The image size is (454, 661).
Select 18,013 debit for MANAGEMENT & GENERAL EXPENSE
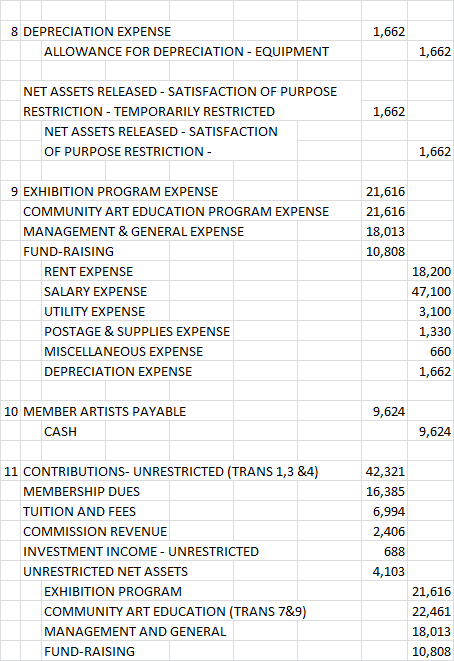pos(384,231)
